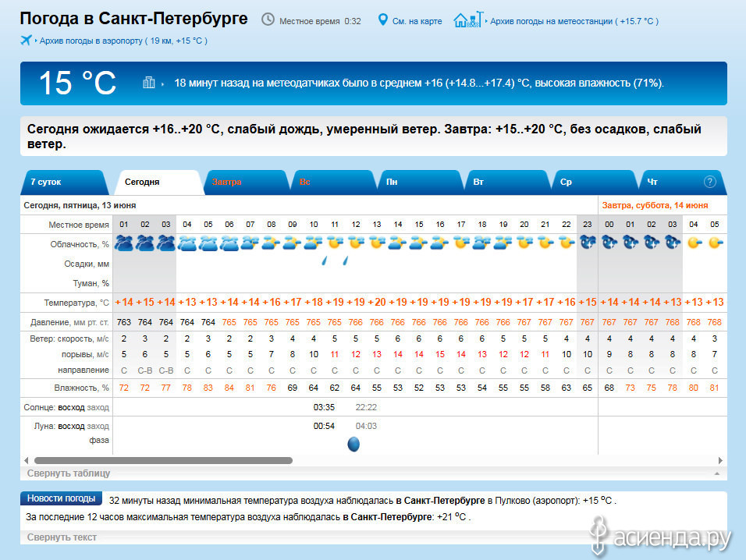Click the night icon for tomorrow hour 00
Viewport: 746px width, 560px height.
[609, 243]
